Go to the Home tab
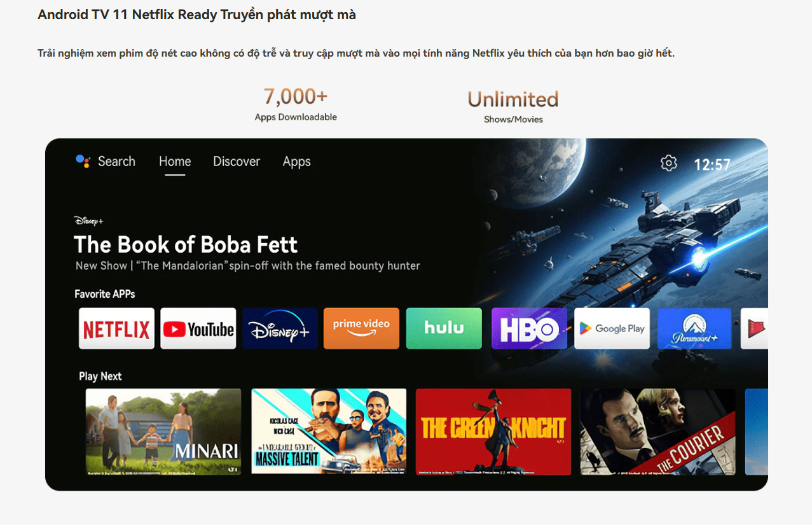Image resolution: width=812 pixels, height=525 pixels. pos(175,162)
